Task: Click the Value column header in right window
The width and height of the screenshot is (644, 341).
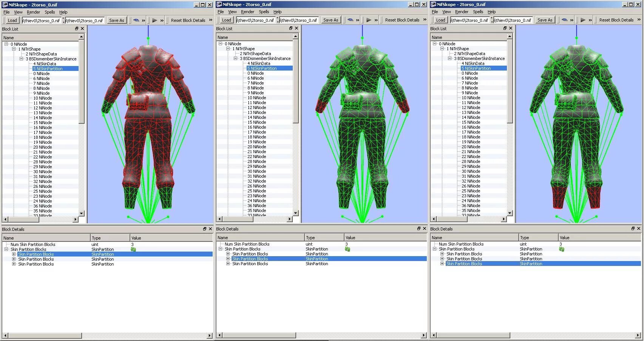Action: (599, 238)
